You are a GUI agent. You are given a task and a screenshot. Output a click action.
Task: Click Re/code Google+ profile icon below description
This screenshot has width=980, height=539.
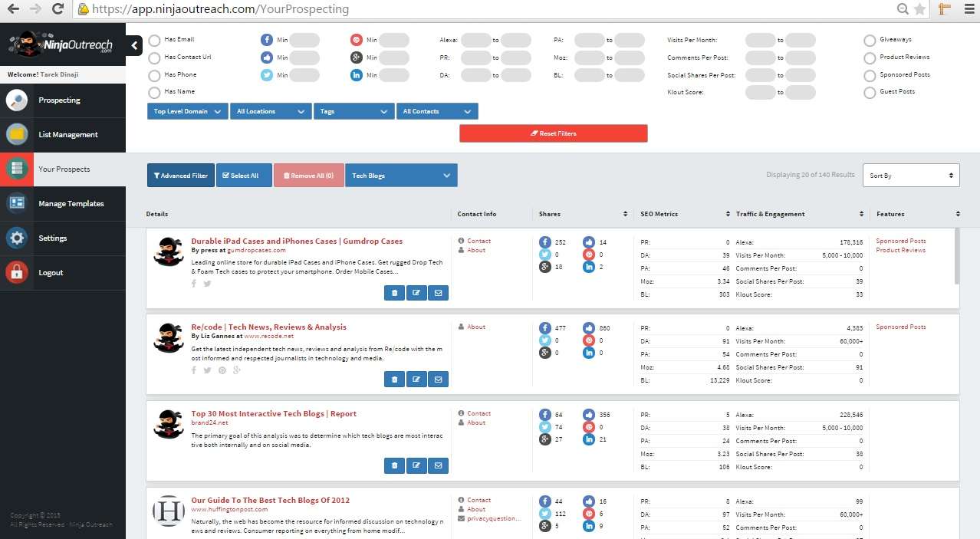pos(237,370)
